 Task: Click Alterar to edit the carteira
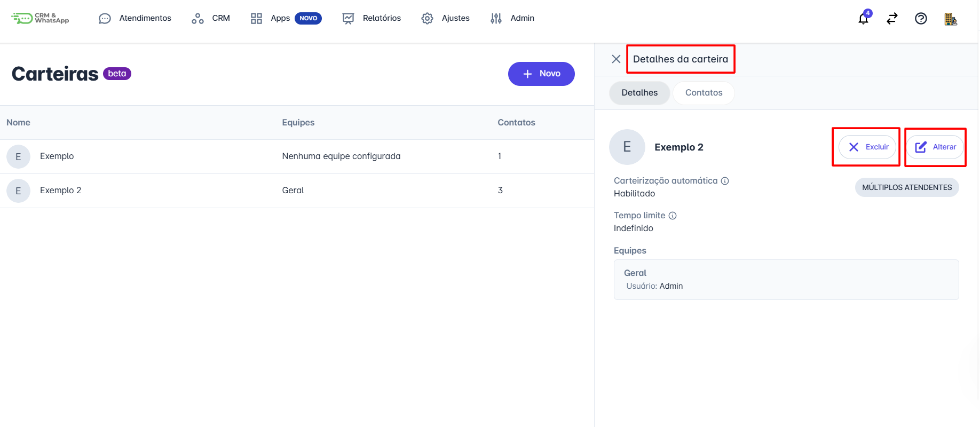[x=935, y=147]
